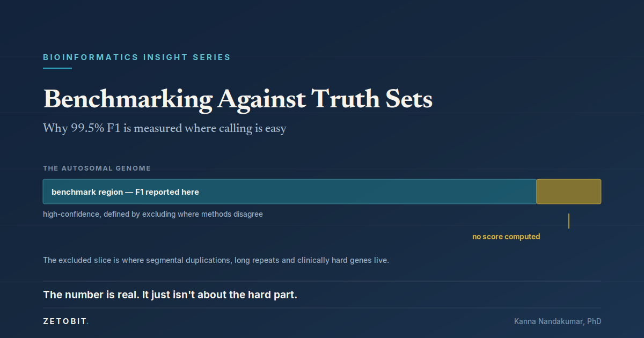644x338 pixels.
Task: Click sentence about excluded slice and segmental duplications
Action: point(216,260)
